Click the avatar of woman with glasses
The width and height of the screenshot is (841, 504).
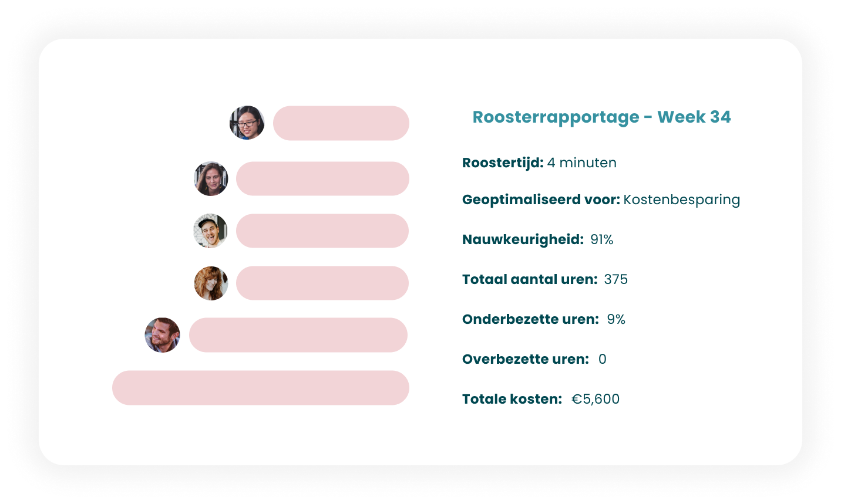pos(247,123)
